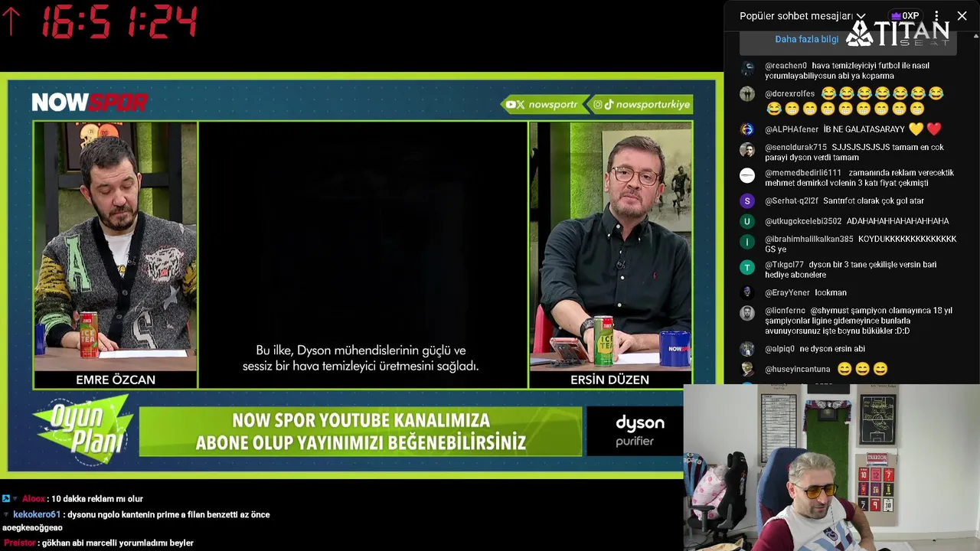The height and width of the screenshot is (551, 980).
Task: Click Ersin Düzen's video frame
Action: [x=610, y=245]
